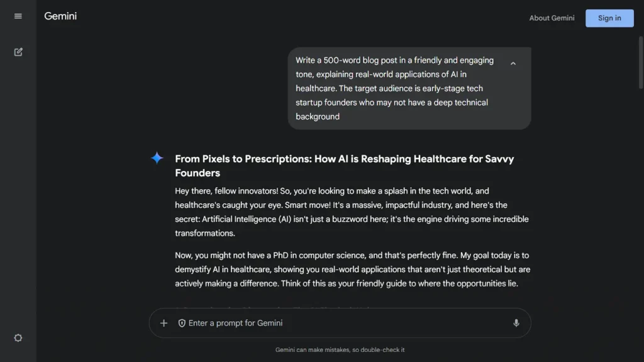Open the plus add-files menu

[164, 323]
